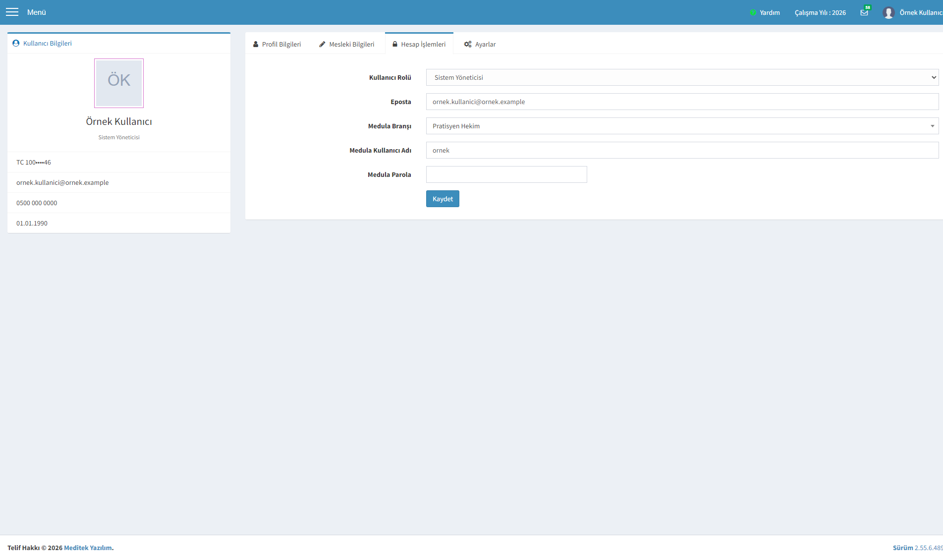Click the lock icon on Hesap İşlemleri
The width and height of the screenshot is (943, 560).
[x=395, y=44]
